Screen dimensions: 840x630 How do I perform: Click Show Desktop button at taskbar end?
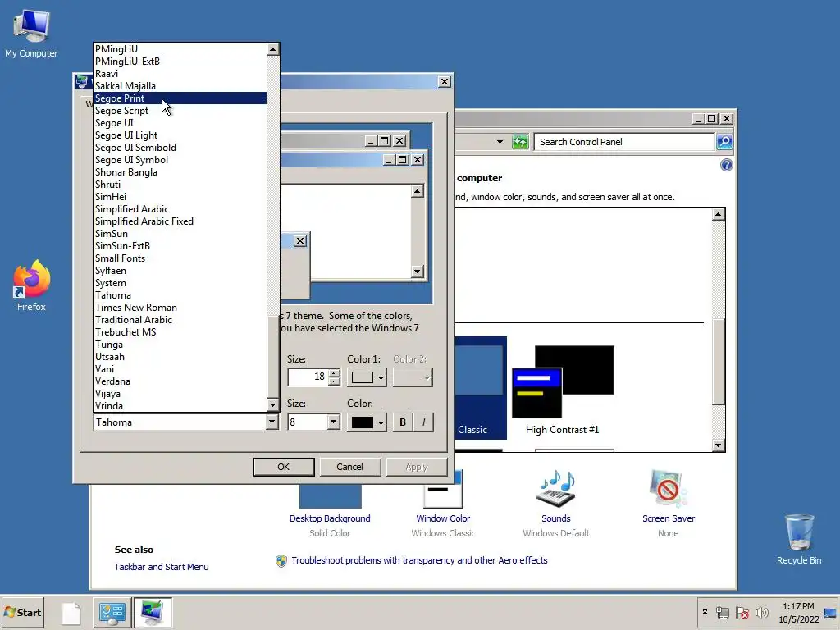[832, 612]
